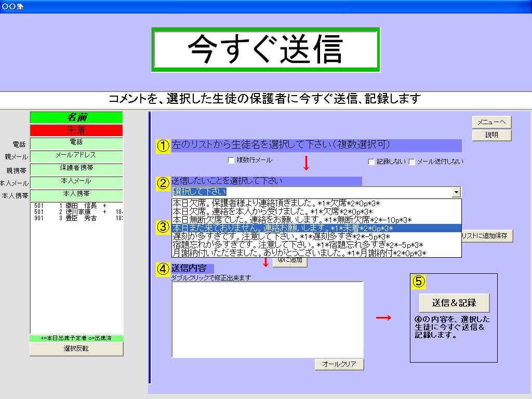Click the green 名前 header

coord(76,117)
